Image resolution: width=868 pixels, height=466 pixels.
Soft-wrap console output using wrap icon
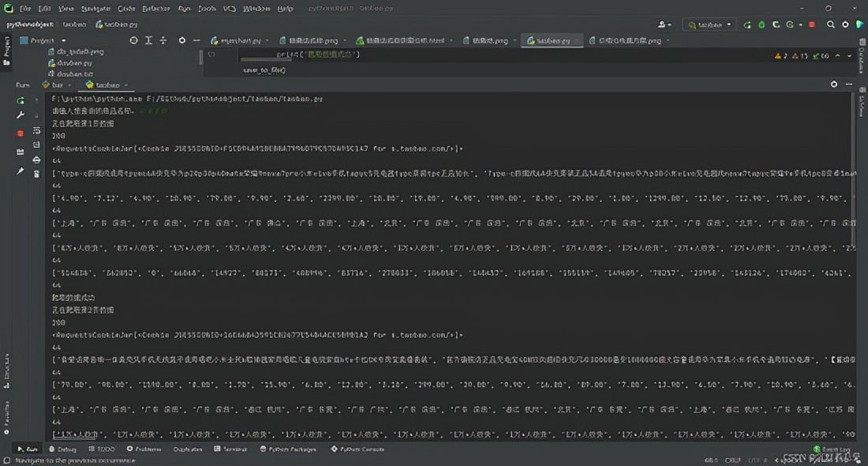click(37, 132)
